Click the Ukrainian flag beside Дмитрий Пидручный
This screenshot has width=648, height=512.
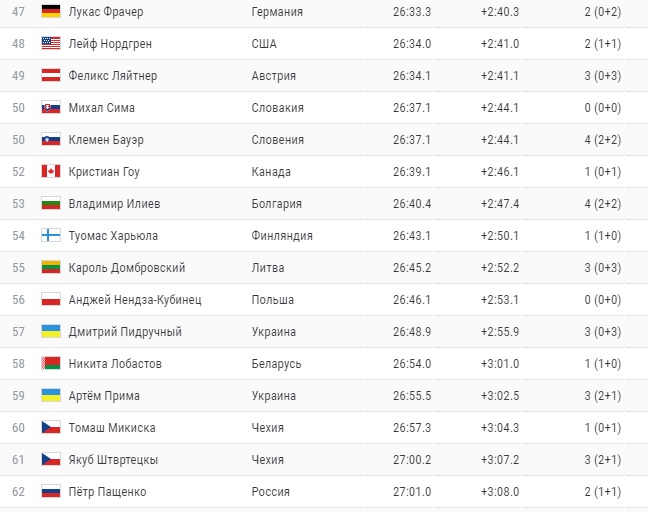(x=51, y=332)
